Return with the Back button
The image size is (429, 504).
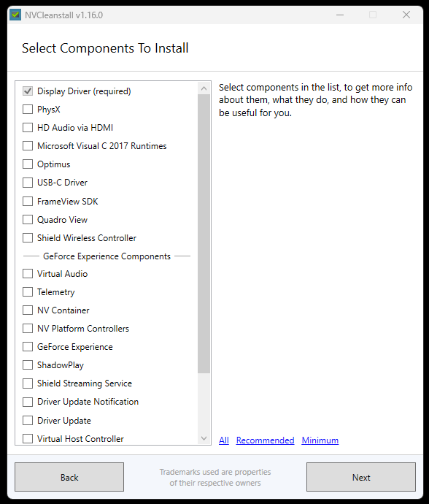pos(69,477)
